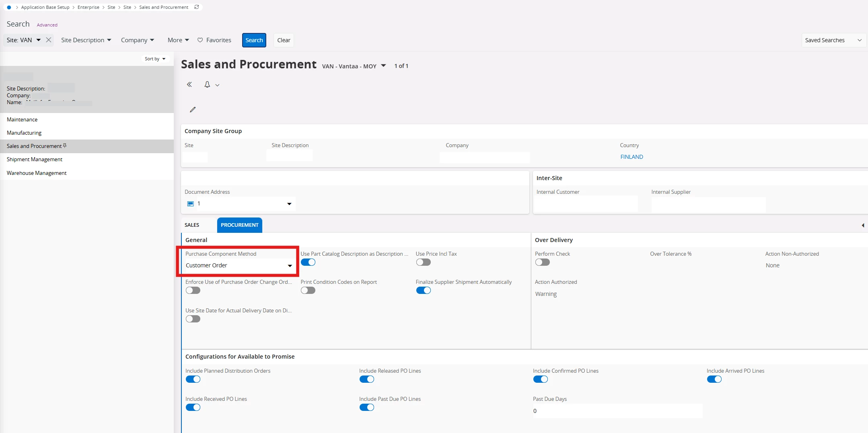Click the Action Non-Authorized None value
868x433 pixels.
pos(772,265)
